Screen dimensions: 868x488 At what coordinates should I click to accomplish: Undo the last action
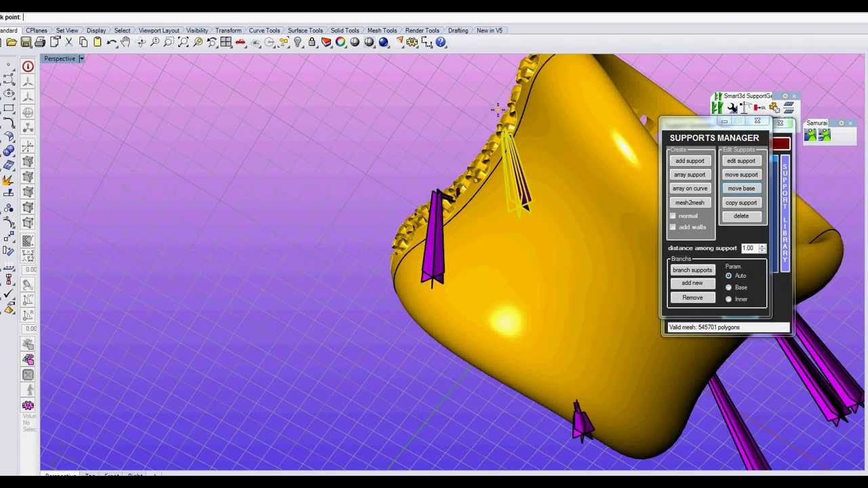[x=112, y=42]
